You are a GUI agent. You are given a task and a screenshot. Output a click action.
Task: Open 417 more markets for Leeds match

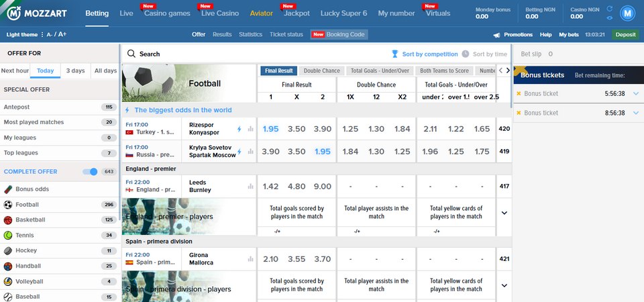(504, 186)
